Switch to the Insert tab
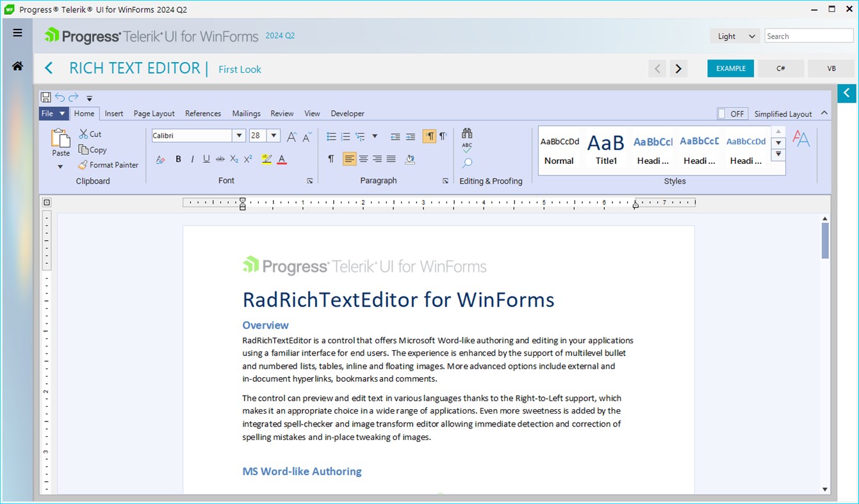Screen dimensions: 859x504 [x=114, y=113]
